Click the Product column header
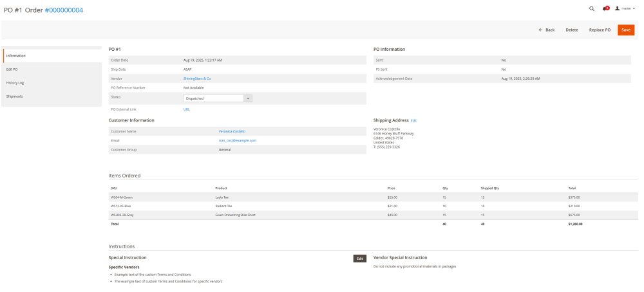Viewport: 644px width, 292px height. coord(222,188)
